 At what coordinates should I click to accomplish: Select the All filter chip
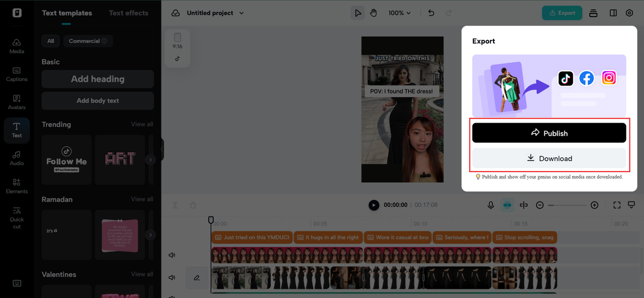pos(51,41)
